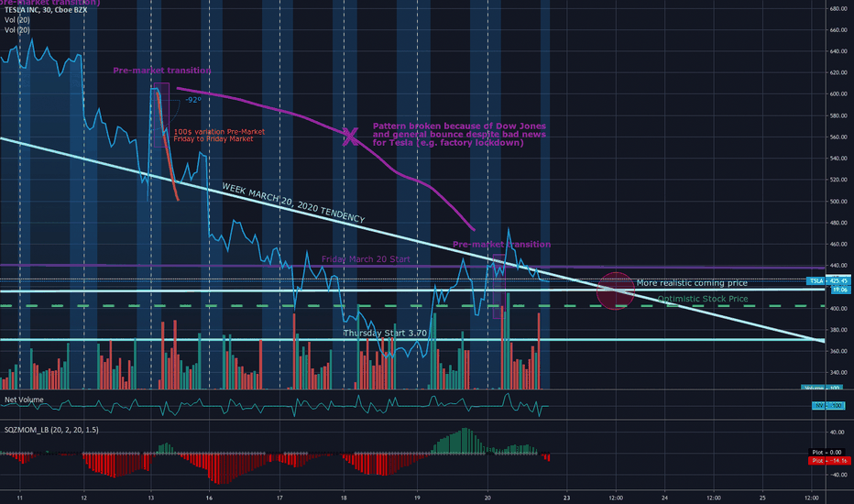Viewport: 854px width, 504px height.
Task: Click date 16 on time axis
Action: click(209, 498)
